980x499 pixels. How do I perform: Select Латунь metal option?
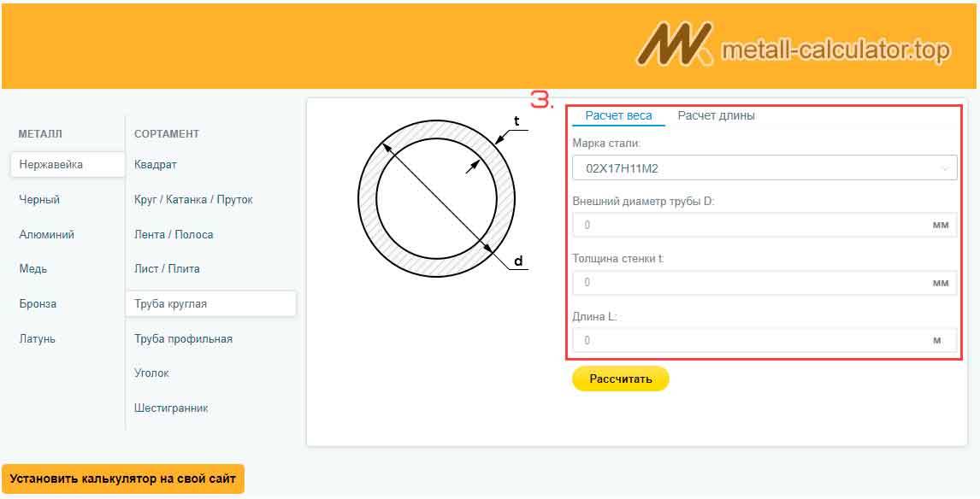click(x=37, y=339)
